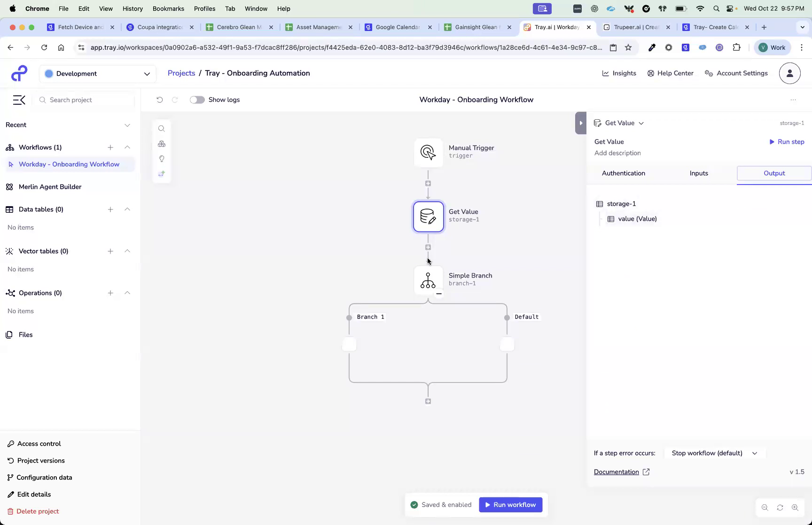Screen dimensions: 812x525
Task: Open Merlin AI assistant icon in canvas toolbar
Action: (162, 174)
